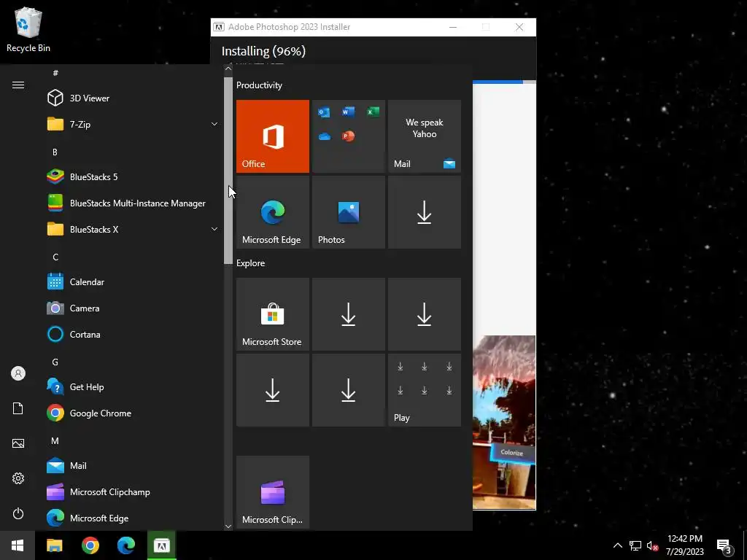This screenshot has height=560, width=747.
Task: Open the notification center
Action: 724,545
